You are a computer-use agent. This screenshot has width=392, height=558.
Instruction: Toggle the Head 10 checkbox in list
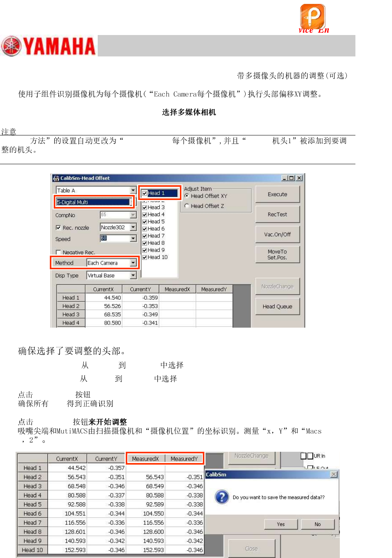pyautogui.click(x=145, y=257)
